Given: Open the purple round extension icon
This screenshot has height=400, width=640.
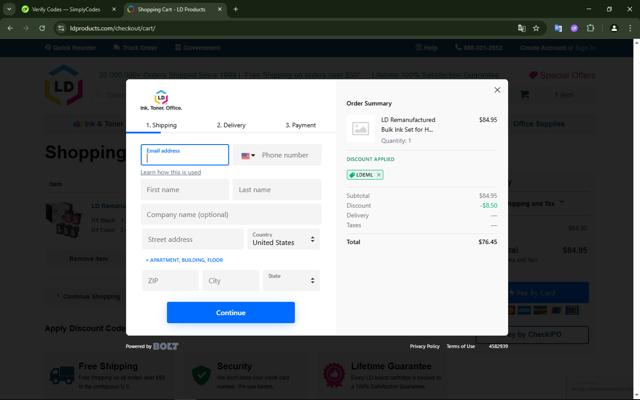Looking at the screenshot, I should [574, 28].
